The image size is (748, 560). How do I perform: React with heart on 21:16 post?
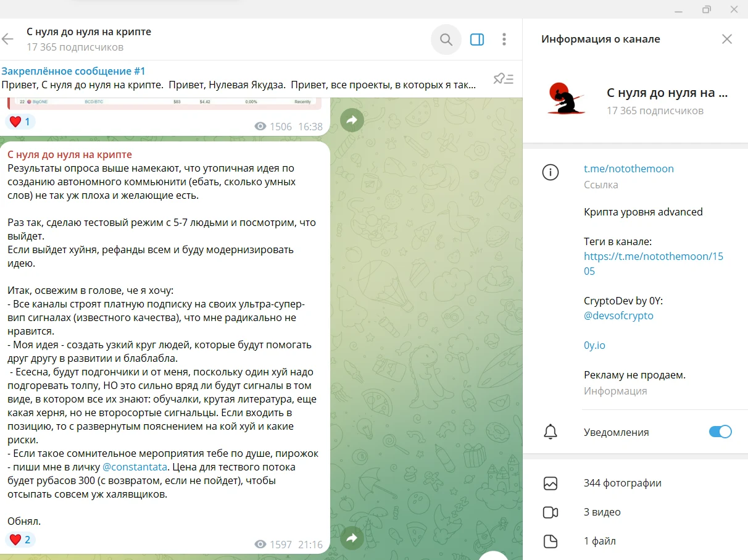(20, 540)
